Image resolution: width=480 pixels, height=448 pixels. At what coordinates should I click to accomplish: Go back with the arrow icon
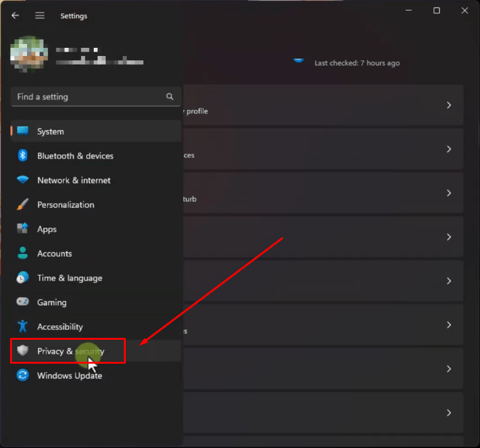(x=15, y=15)
